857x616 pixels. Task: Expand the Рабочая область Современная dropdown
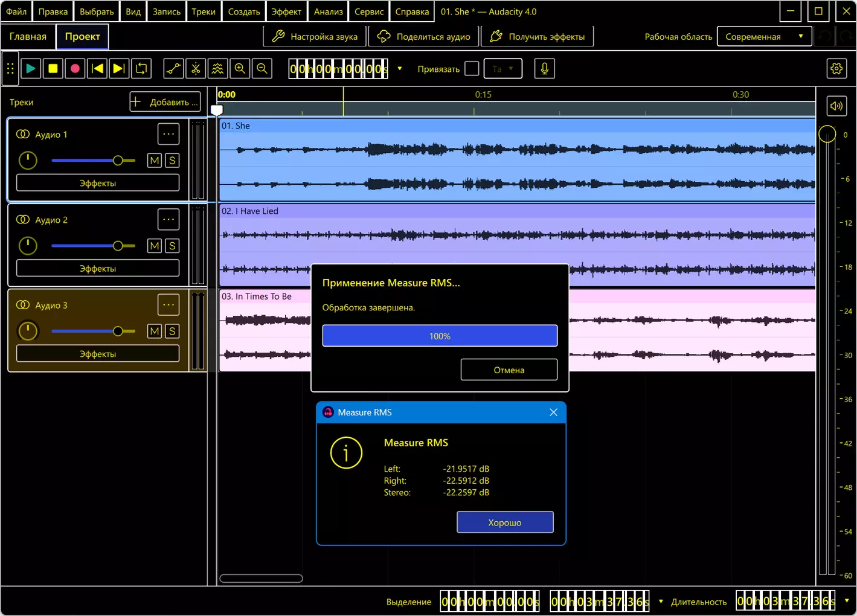[764, 36]
